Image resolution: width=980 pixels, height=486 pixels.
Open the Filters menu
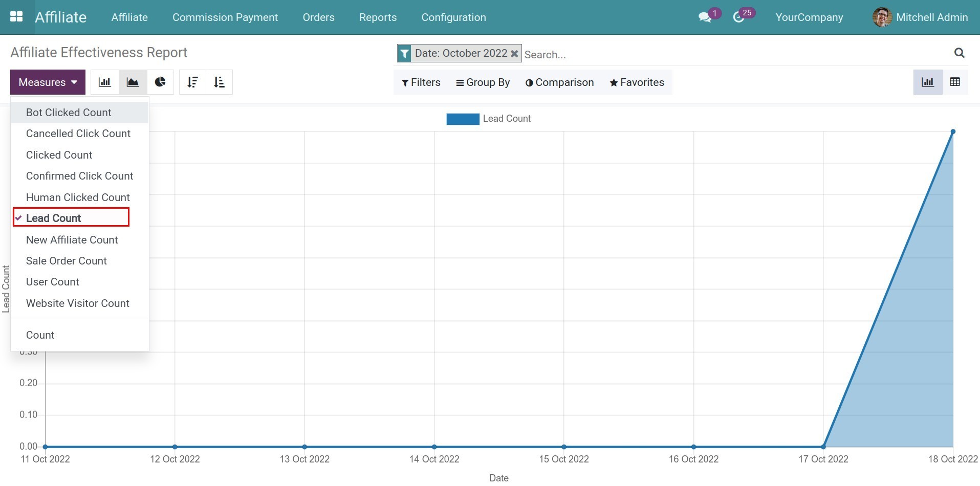click(x=421, y=82)
